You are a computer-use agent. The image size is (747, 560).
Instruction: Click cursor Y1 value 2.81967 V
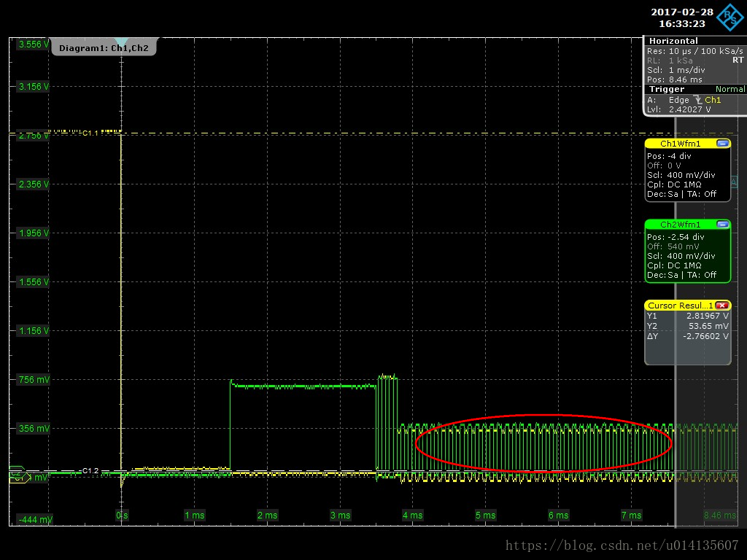(707, 316)
